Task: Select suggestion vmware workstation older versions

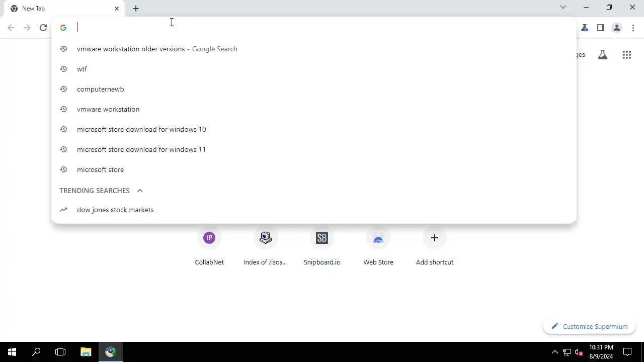Action: click(x=313, y=49)
